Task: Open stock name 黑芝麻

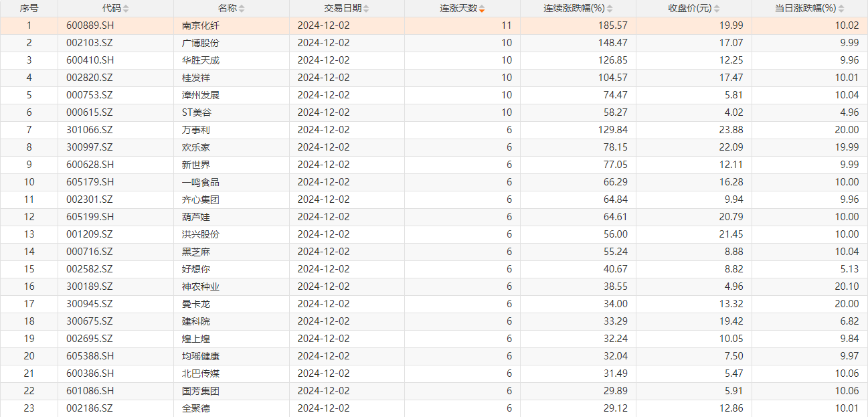Action: click(196, 252)
